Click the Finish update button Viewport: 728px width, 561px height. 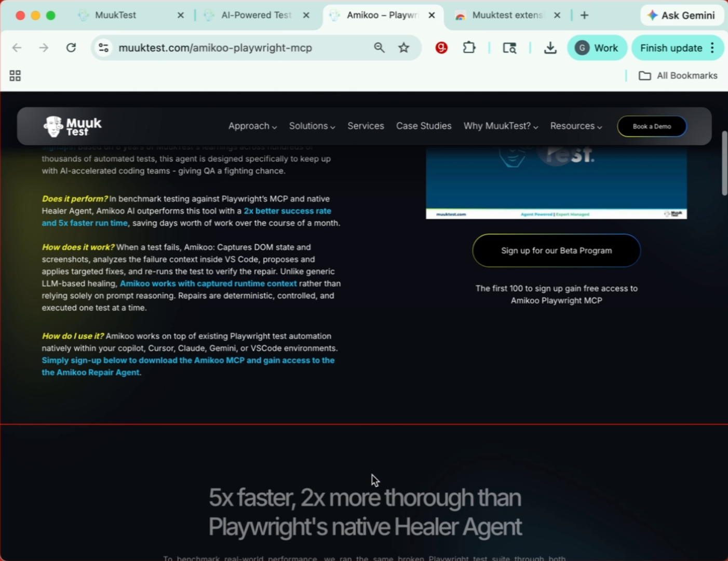click(x=671, y=48)
